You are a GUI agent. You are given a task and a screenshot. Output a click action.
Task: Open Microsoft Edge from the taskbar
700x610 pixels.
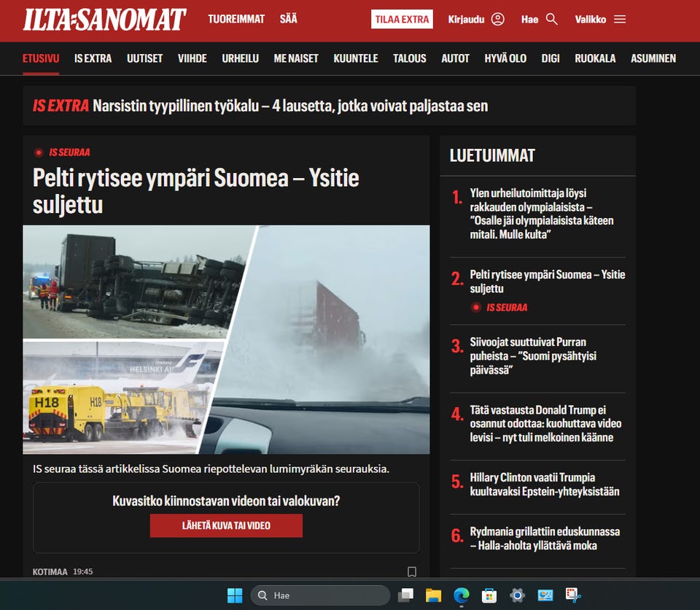click(x=461, y=595)
